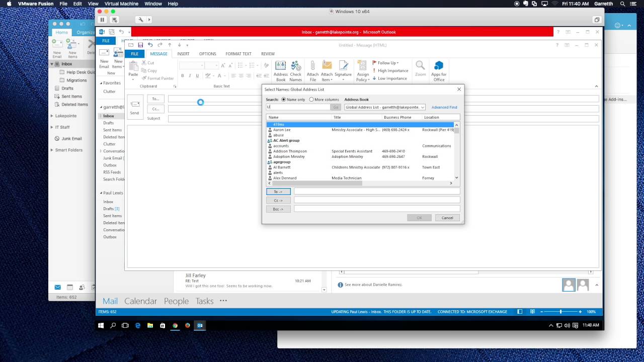Open the Attach Item menu
644x362 pixels.
point(327,71)
